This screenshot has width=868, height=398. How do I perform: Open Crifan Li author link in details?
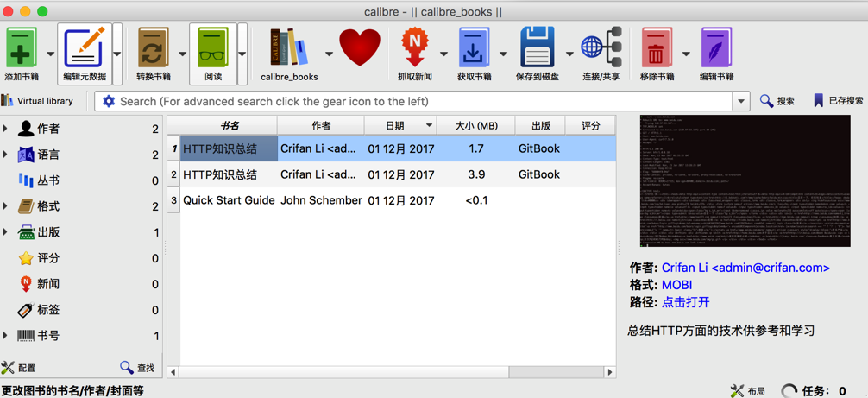[745, 268]
